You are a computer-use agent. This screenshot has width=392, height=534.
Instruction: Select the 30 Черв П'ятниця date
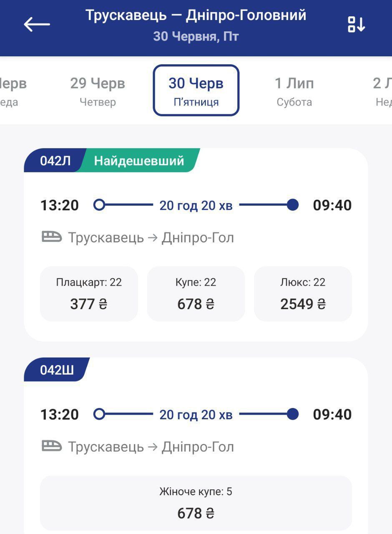[196, 91]
